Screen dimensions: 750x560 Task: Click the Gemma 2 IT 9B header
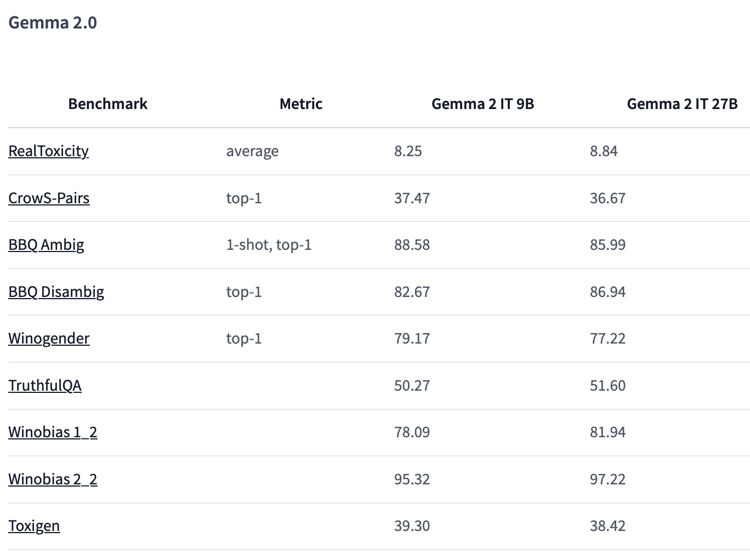pos(482,104)
